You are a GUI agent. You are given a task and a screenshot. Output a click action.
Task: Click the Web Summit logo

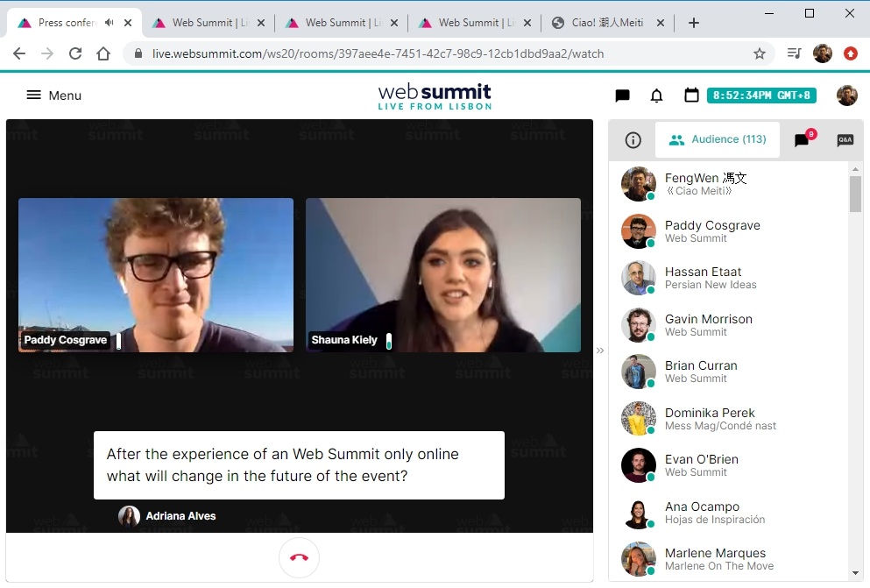(435, 96)
